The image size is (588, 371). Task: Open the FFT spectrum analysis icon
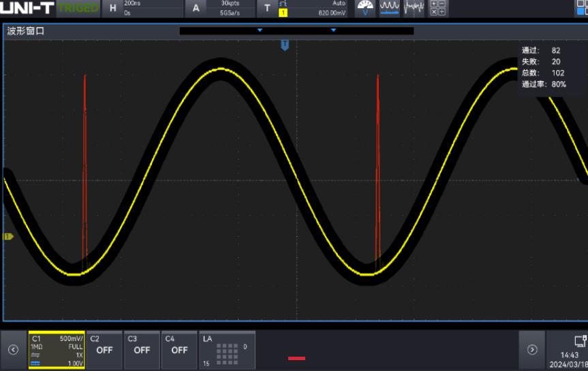click(414, 8)
